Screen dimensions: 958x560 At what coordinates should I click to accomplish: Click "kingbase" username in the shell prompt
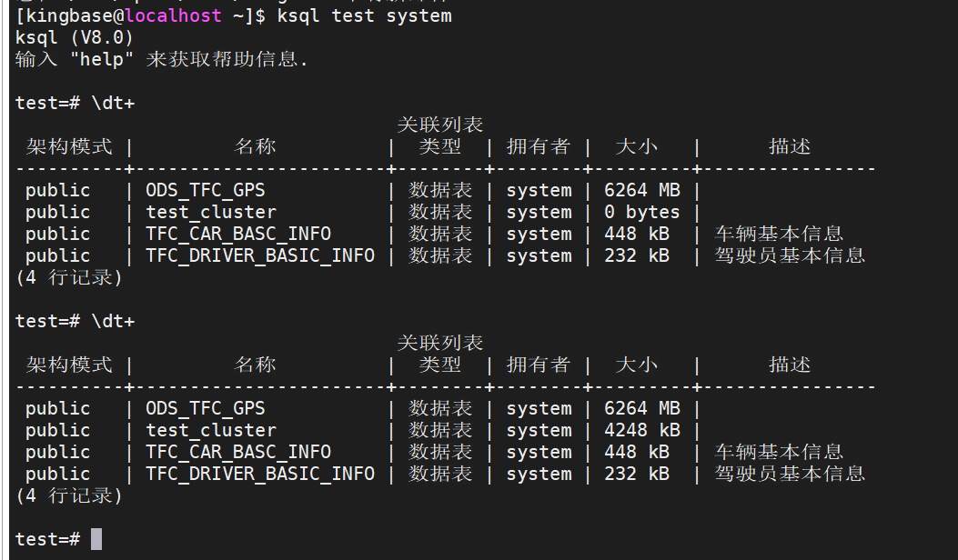68,15
